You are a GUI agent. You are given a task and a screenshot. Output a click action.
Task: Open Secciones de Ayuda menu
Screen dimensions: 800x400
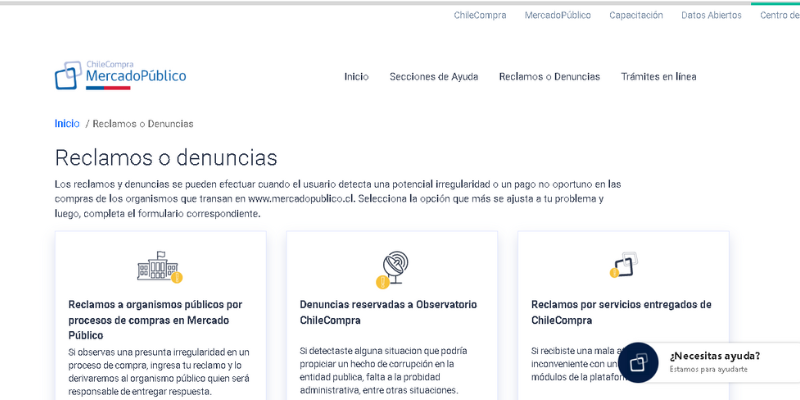pyautogui.click(x=434, y=77)
